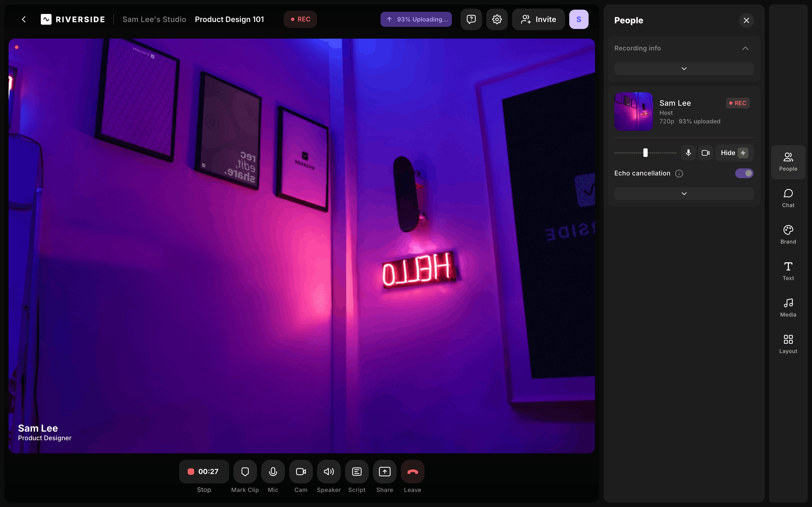Viewport: 812px width, 507px height.
Task: Mute Sam Lee's mic in People panel
Action: point(688,153)
